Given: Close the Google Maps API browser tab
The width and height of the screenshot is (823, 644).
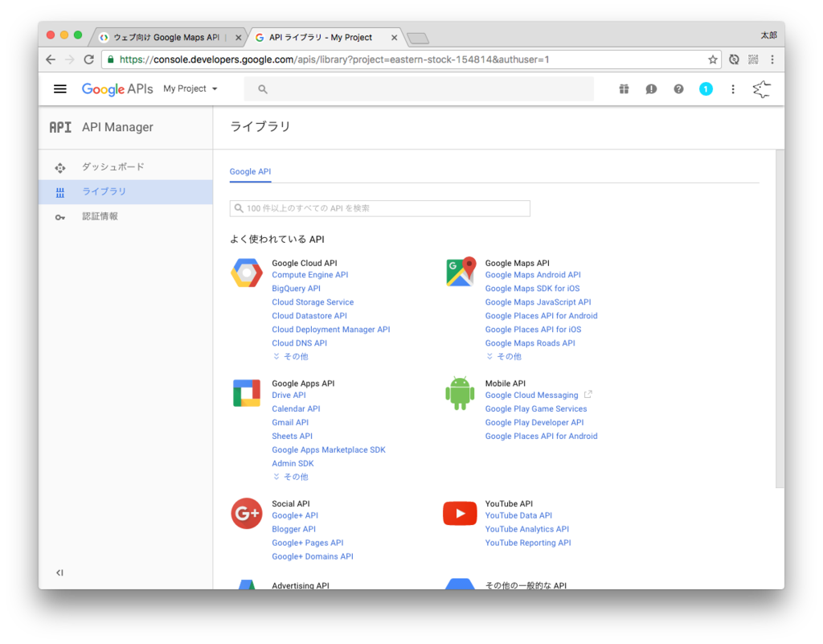Looking at the screenshot, I should pos(238,38).
